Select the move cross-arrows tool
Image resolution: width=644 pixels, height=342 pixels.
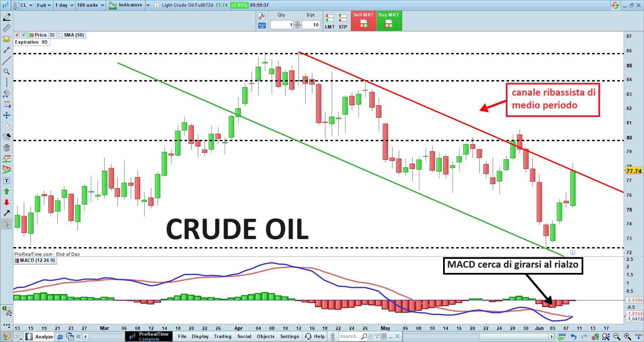[x=6, y=115]
